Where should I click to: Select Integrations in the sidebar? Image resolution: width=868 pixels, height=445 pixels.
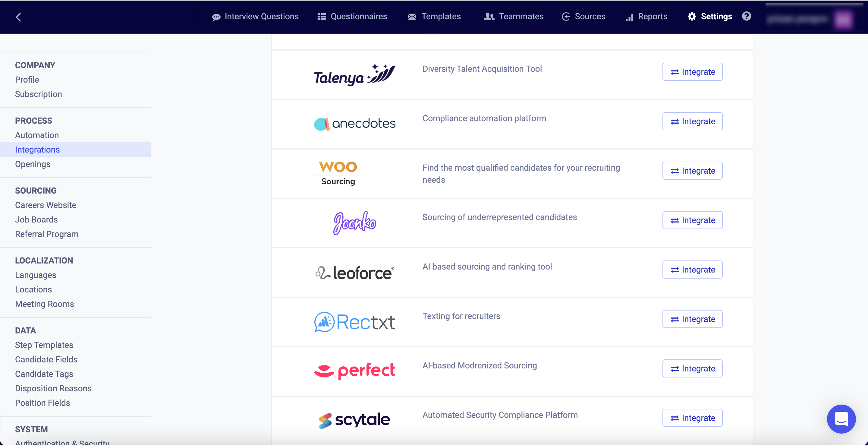click(75, 150)
